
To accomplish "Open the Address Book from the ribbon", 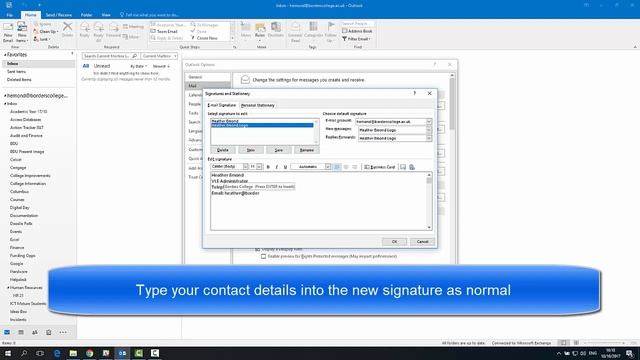I will click(x=357, y=31).
